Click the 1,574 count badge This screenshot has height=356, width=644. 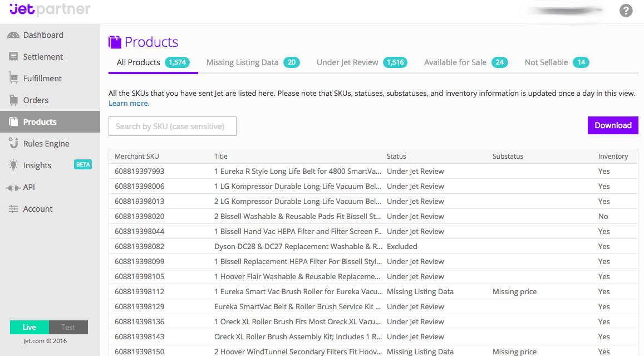coord(178,62)
